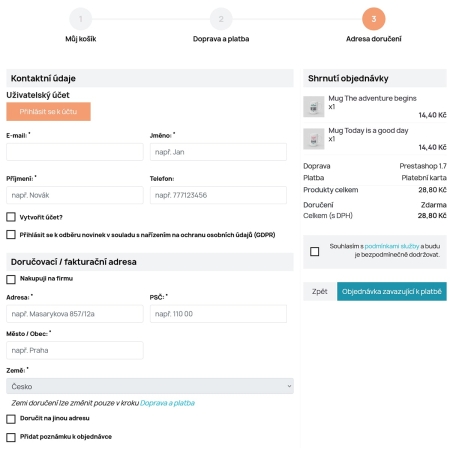Click step 2 circle Doprava a platba

[221, 19]
